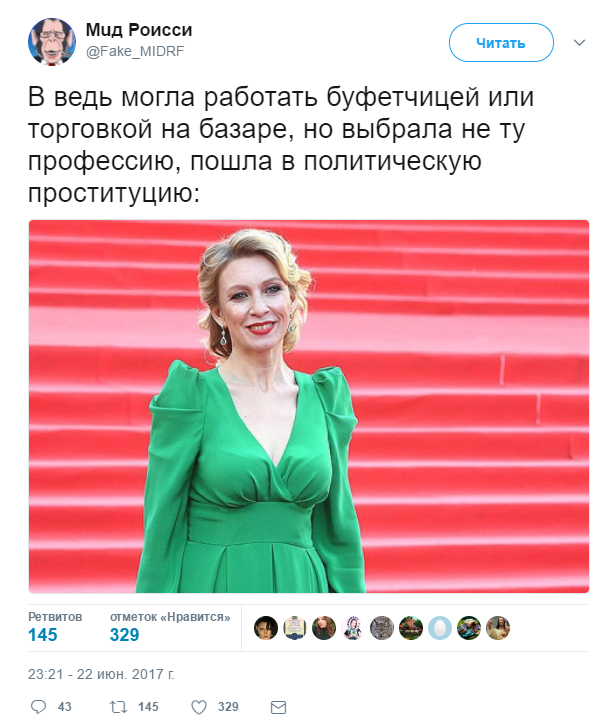Send tweet via the envelope message icon

(279, 708)
